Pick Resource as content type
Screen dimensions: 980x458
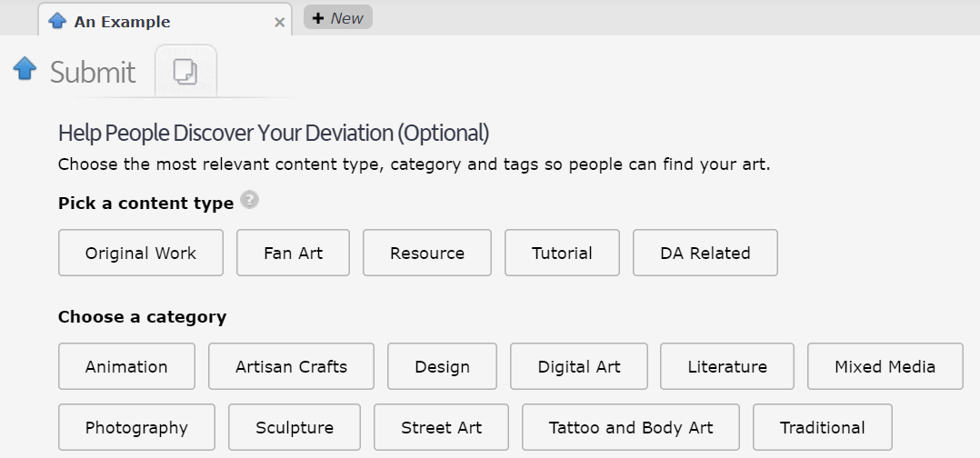(427, 253)
